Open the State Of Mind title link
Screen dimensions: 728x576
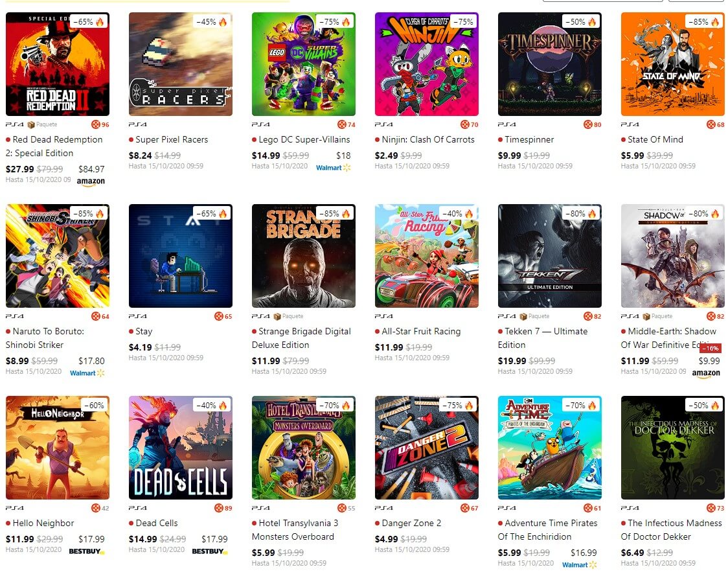tap(655, 139)
